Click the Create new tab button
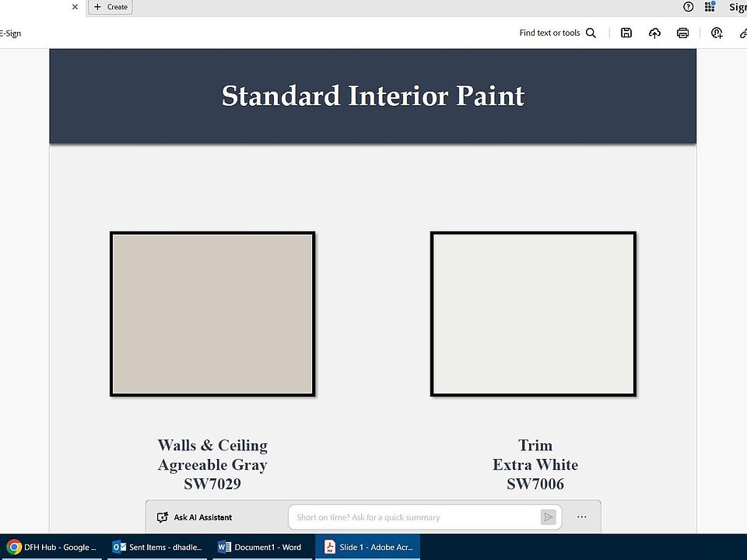Image resolution: width=747 pixels, height=560 pixels. (110, 7)
